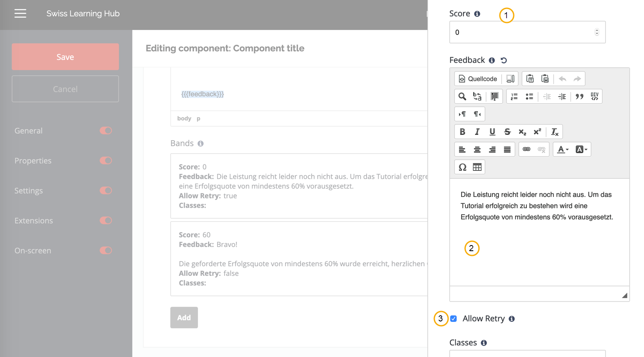Apply subscript formatting
644x357 pixels.
pyautogui.click(x=522, y=132)
